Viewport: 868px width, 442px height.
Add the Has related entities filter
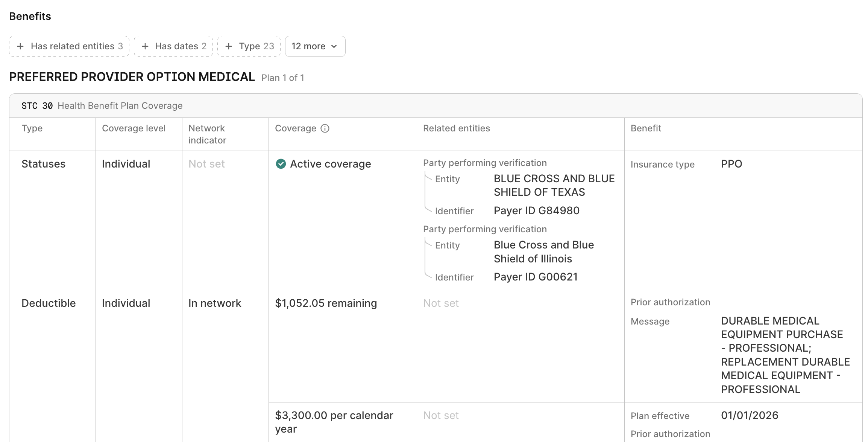coord(69,46)
